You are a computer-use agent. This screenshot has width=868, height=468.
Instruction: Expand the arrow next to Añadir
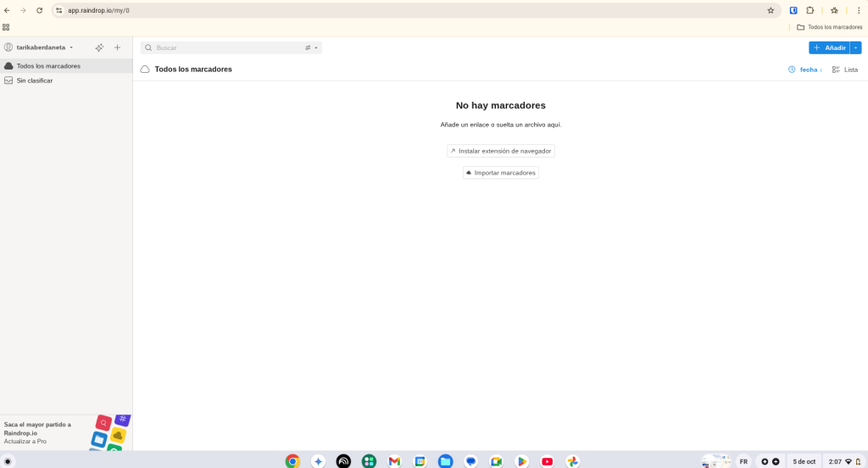tap(856, 47)
